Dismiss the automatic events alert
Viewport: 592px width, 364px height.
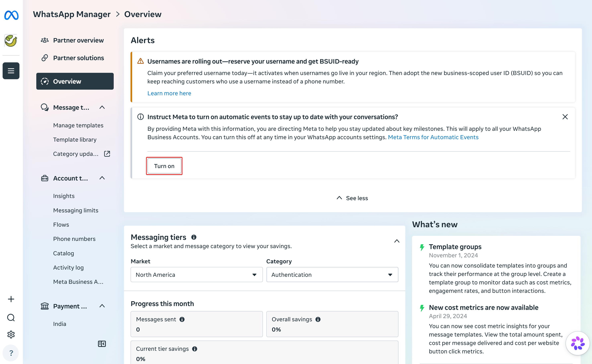point(565,117)
